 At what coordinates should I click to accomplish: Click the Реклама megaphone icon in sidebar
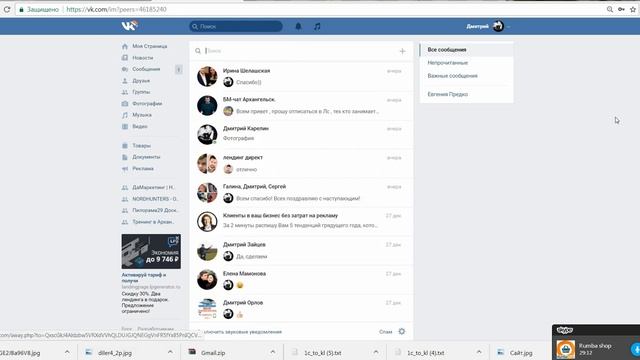click(x=125, y=169)
